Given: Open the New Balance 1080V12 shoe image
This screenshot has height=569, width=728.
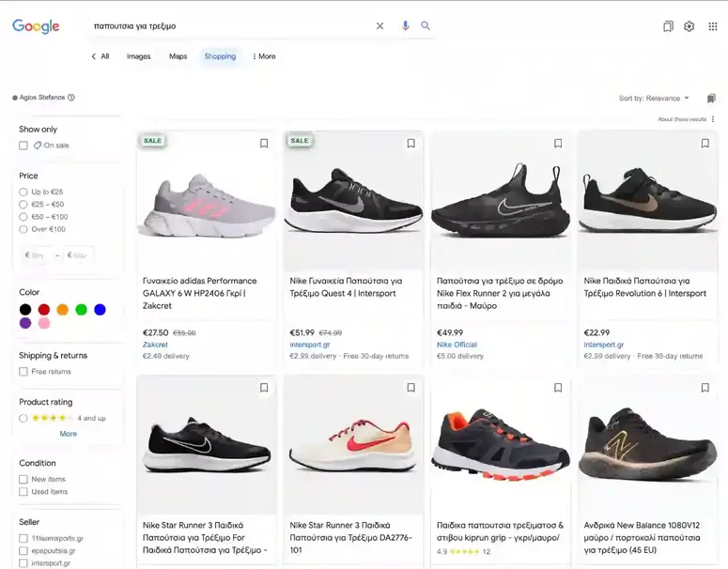Looking at the screenshot, I should pyautogui.click(x=647, y=446).
